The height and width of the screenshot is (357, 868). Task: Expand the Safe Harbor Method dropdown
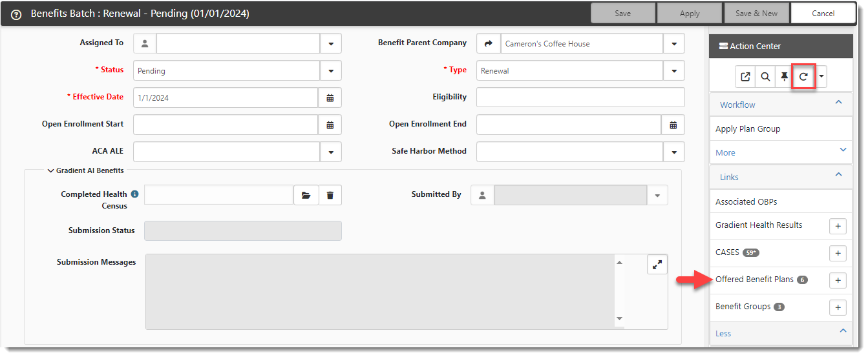[x=674, y=152]
